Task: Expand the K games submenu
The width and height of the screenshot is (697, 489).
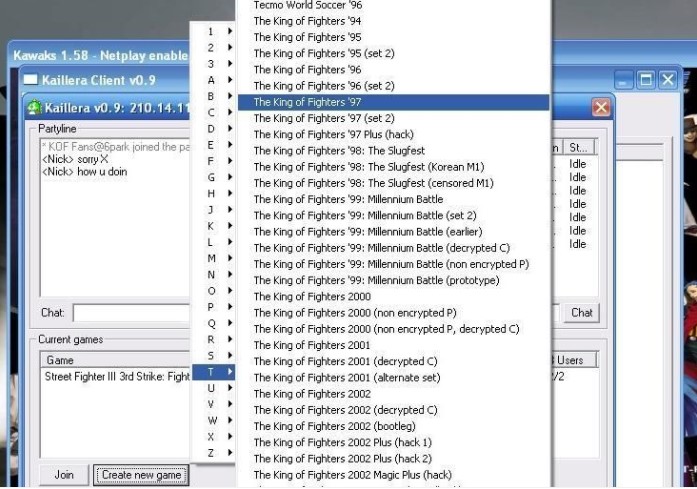Action: click(x=213, y=226)
